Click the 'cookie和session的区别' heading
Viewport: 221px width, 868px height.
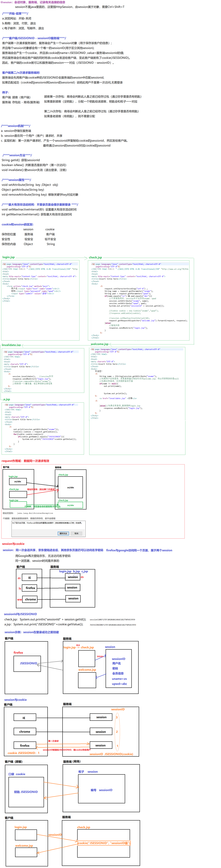18,224
